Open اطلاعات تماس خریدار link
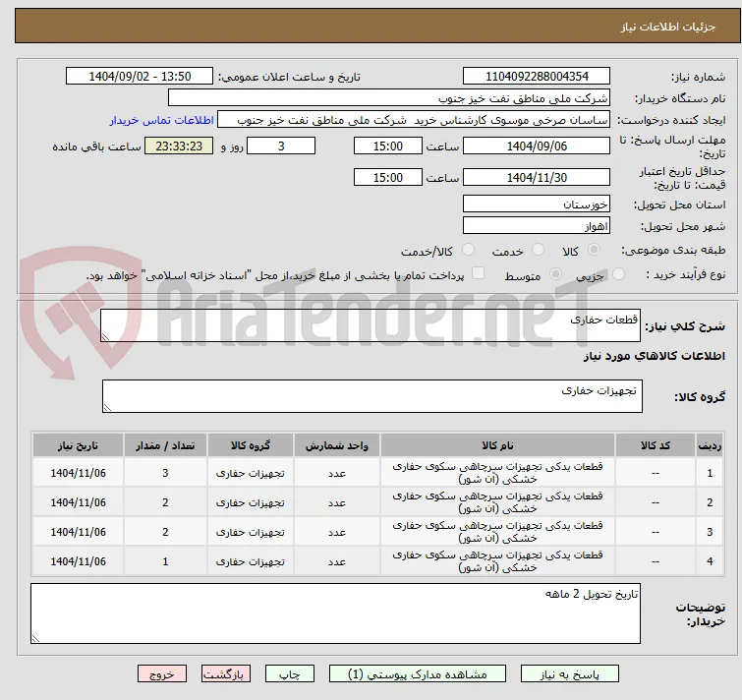 [162, 120]
